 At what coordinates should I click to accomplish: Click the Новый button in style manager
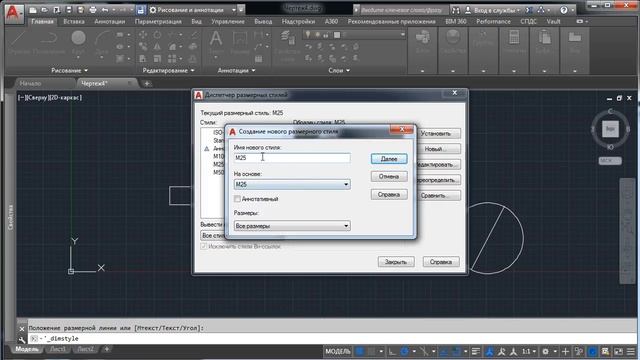(x=437, y=149)
